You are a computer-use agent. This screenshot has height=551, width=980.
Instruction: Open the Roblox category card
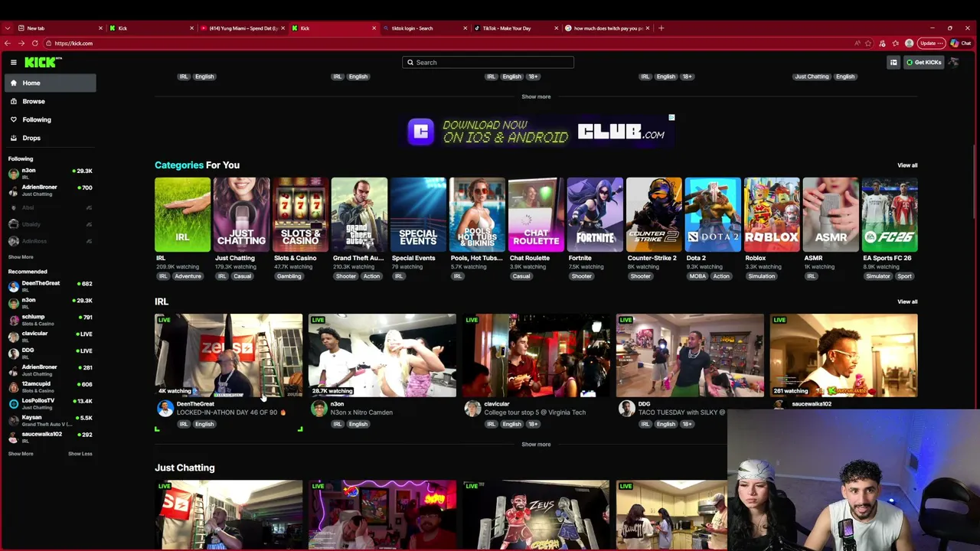(772, 215)
